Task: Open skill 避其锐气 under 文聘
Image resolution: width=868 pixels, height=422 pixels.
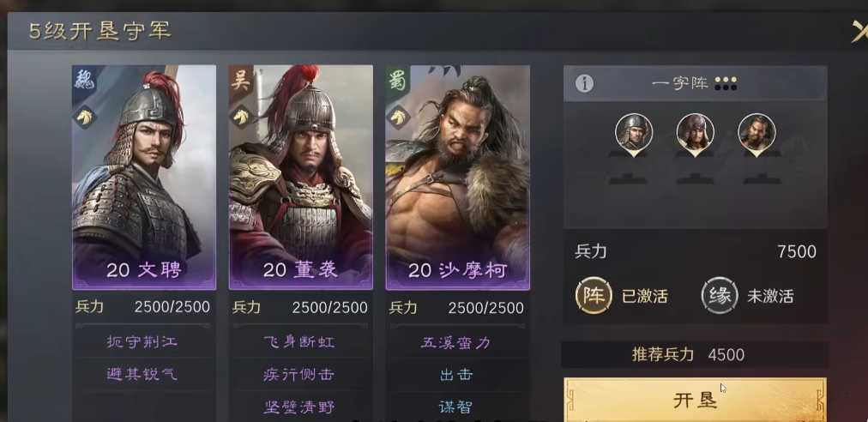Action: pyautogui.click(x=143, y=374)
